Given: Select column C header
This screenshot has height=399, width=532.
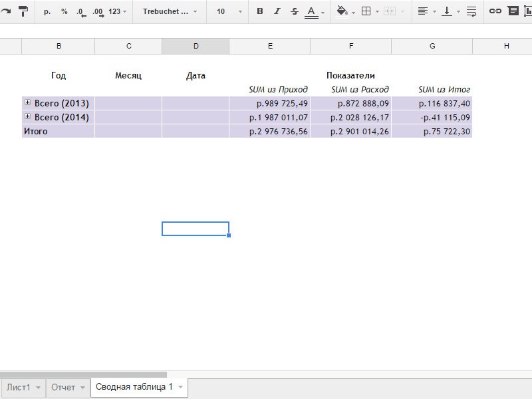Looking at the screenshot, I should 128,46.
